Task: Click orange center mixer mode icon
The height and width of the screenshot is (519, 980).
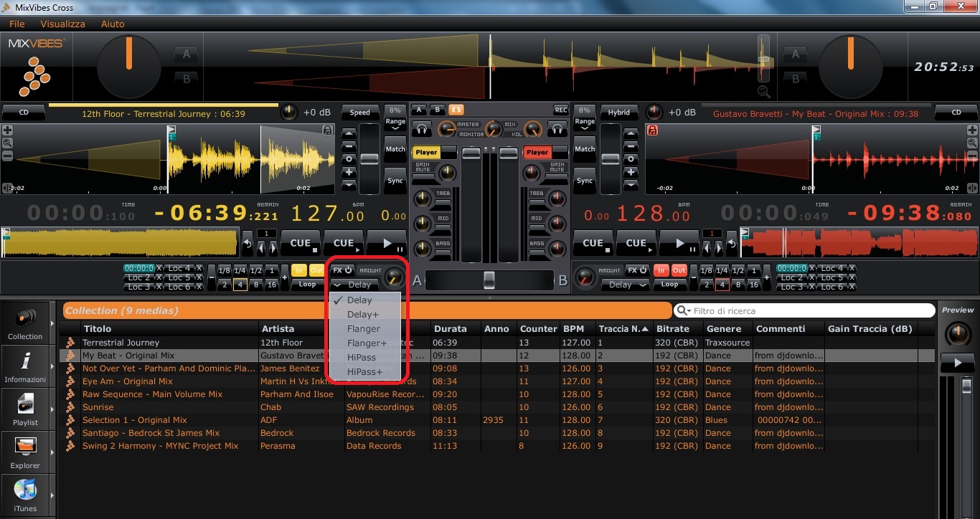Action: tap(456, 110)
